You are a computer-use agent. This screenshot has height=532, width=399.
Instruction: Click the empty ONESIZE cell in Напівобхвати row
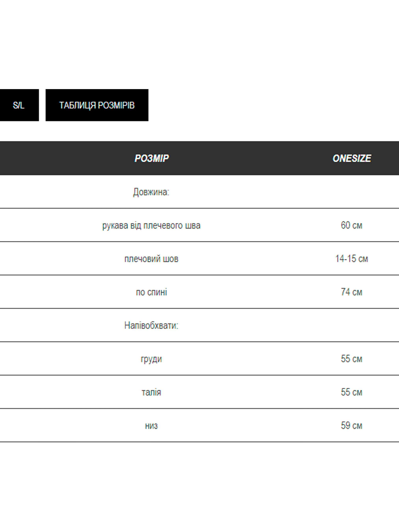351,325
